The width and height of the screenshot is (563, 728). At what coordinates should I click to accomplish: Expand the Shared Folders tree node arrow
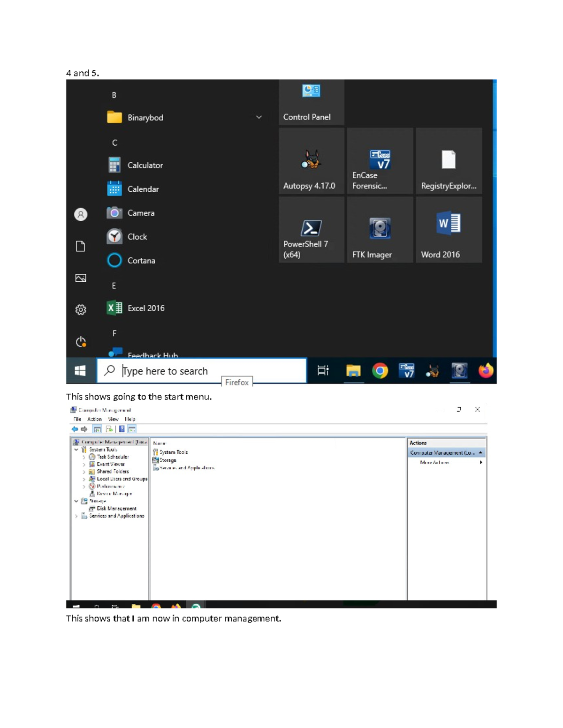pyautogui.click(x=84, y=472)
